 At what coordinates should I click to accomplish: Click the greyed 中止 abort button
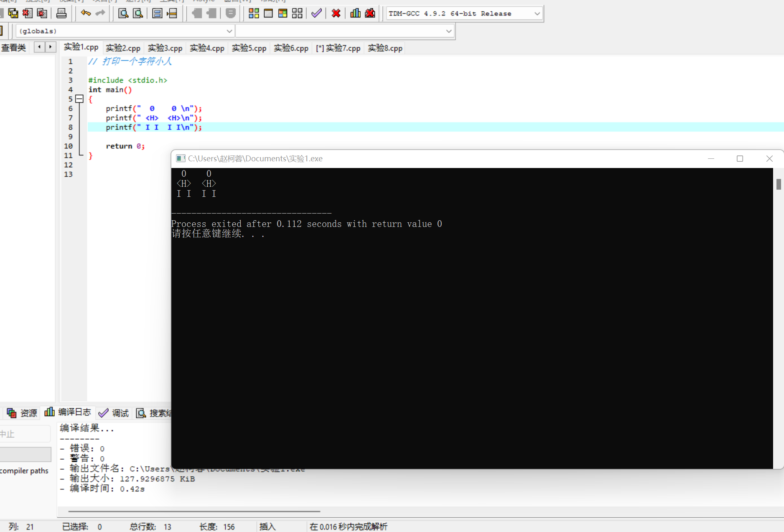coord(25,434)
